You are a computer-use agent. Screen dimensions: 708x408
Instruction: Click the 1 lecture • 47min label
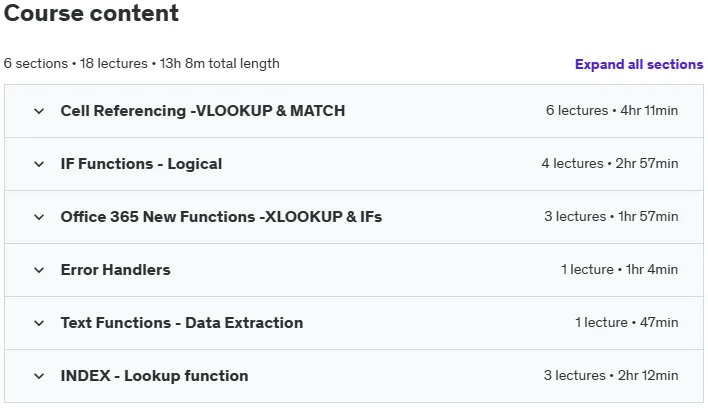point(626,323)
